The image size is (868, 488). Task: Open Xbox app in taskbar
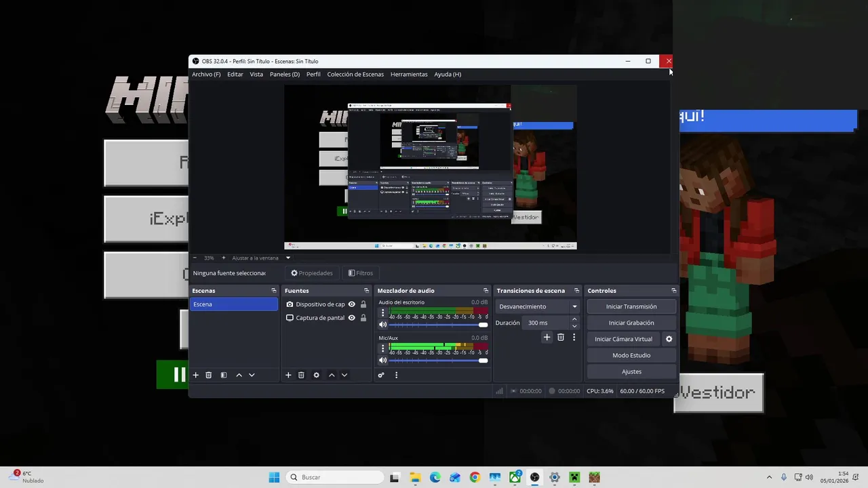coord(515,477)
